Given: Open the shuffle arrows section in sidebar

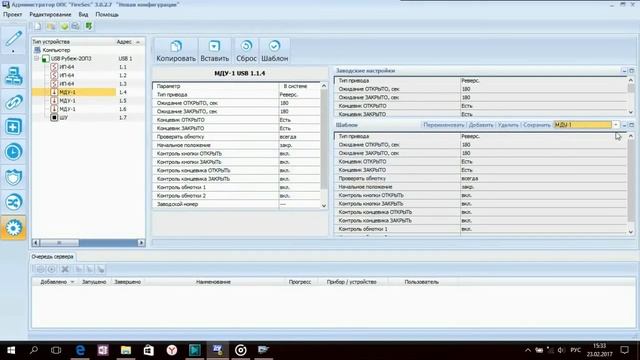Looking at the screenshot, I should click(x=13, y=202).
